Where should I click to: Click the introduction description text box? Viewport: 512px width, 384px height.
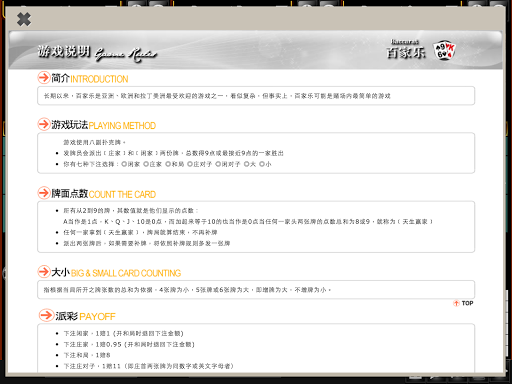pos(256,96)
